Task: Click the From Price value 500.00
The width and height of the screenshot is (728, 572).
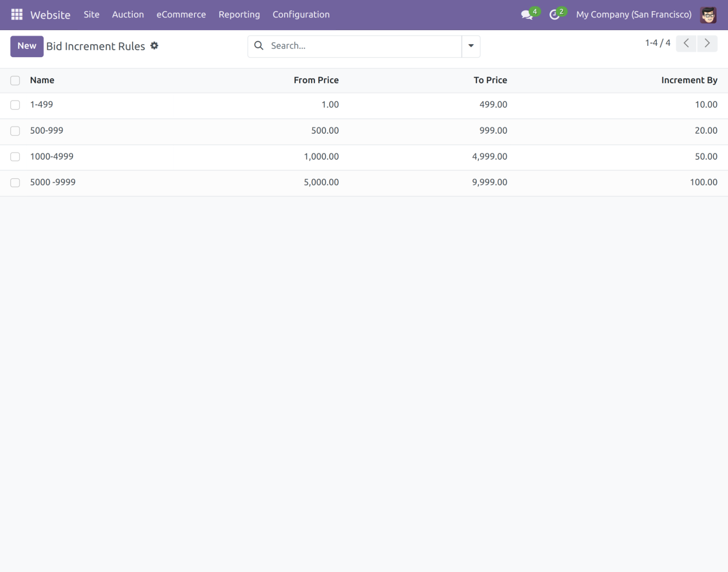Action: tap(325, 130)
